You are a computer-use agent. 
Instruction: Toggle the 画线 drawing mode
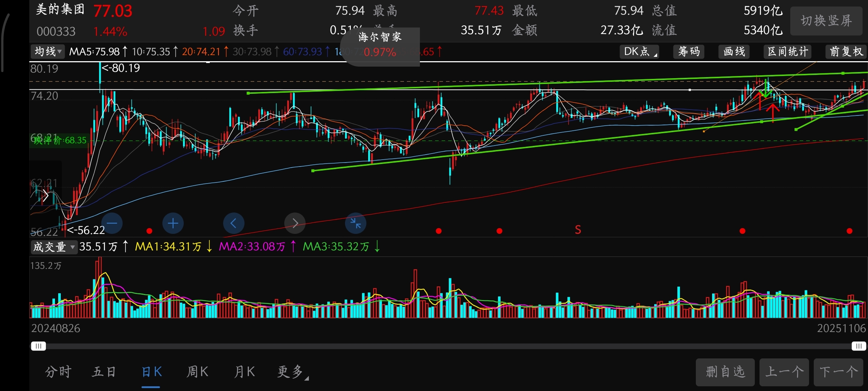734,51
